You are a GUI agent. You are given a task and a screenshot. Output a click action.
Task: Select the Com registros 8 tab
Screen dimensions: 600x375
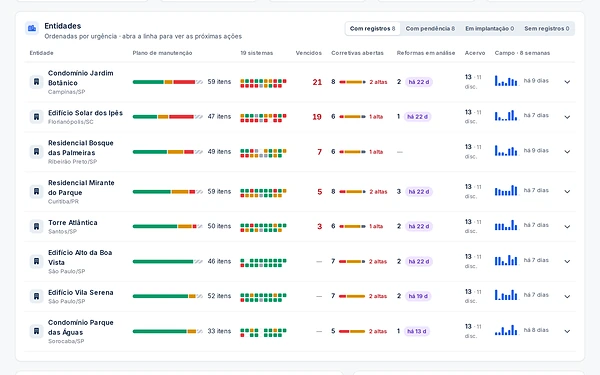coord(372,29)
